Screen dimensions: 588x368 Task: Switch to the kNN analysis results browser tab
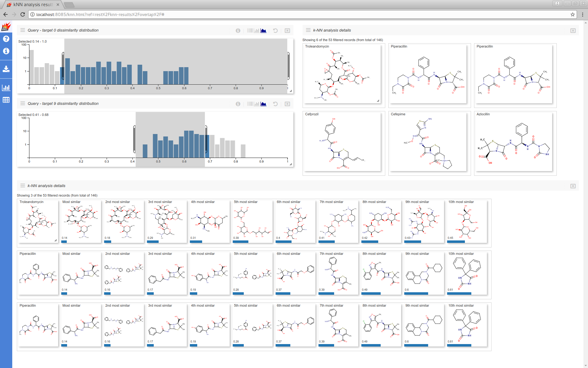pyautogui.click(x=31, y=5)
